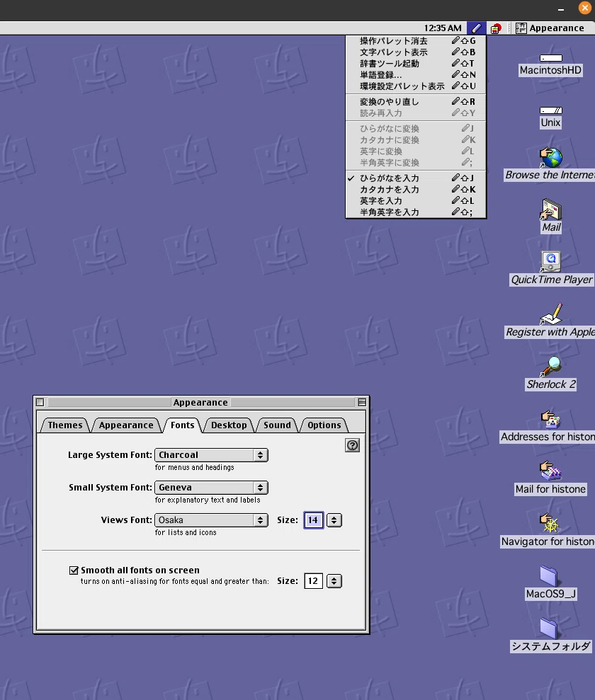
Task: Select the Mail for histone icon
Action: point(551,471)
